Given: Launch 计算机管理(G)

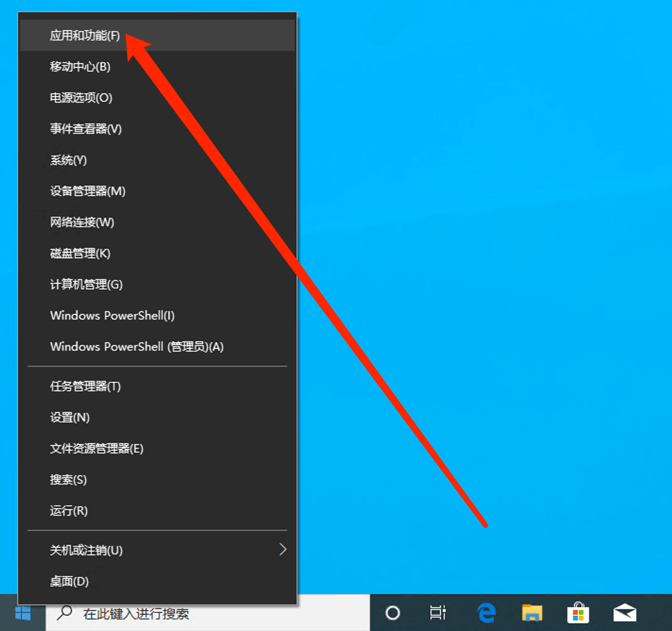Looking at the screenshot, I should [x=157, y=284].
